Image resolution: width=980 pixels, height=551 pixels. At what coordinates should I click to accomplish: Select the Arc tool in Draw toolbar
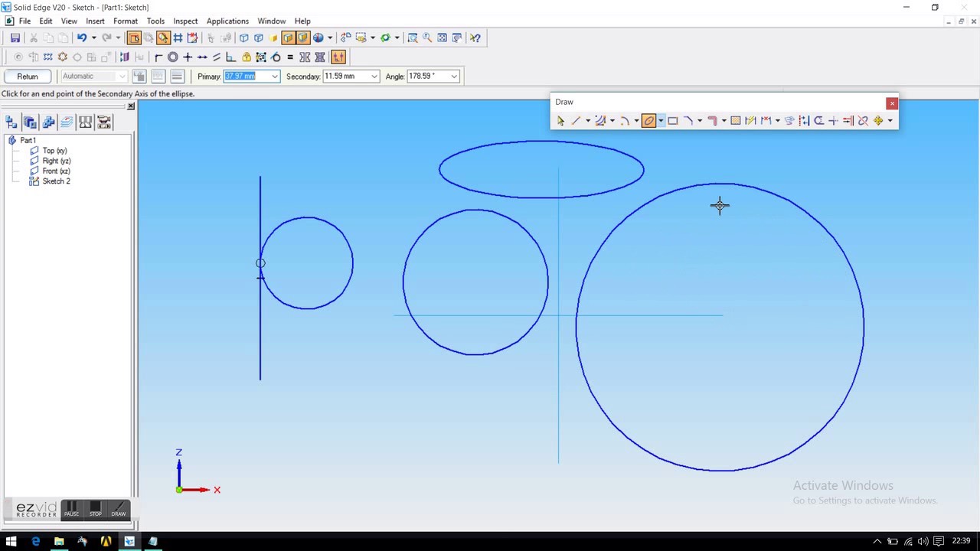(625, 120)
